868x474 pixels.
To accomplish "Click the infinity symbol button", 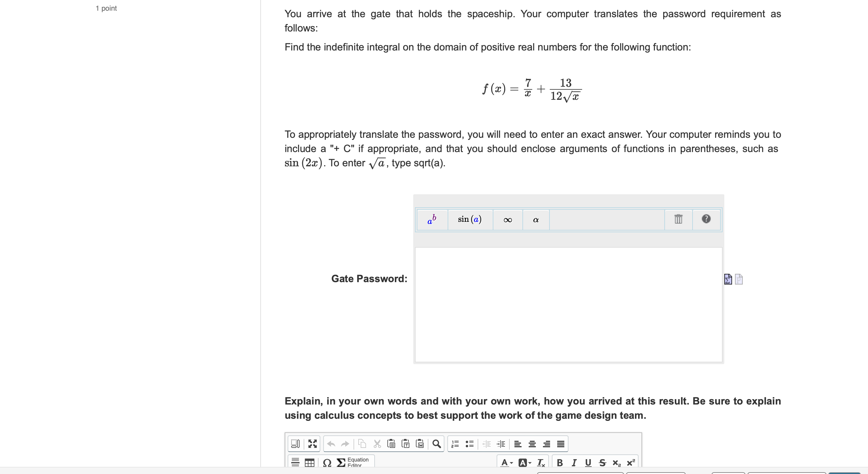I will pos(507,220).
